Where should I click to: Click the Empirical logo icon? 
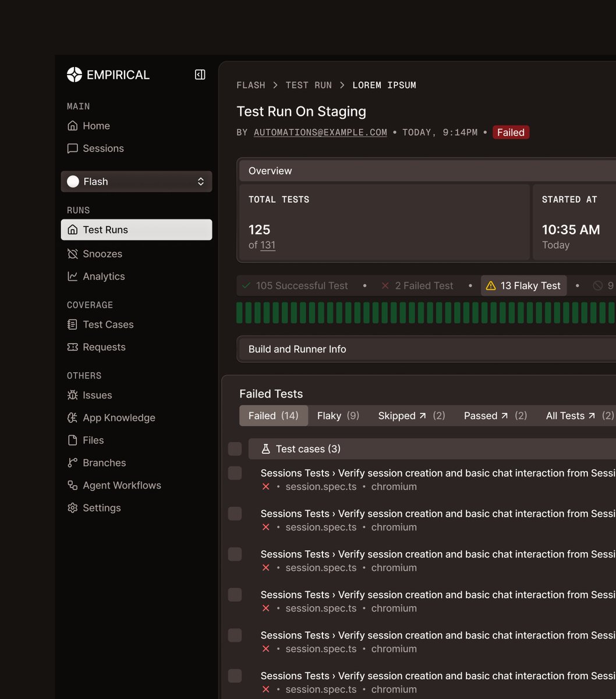(x=75, y=75)
